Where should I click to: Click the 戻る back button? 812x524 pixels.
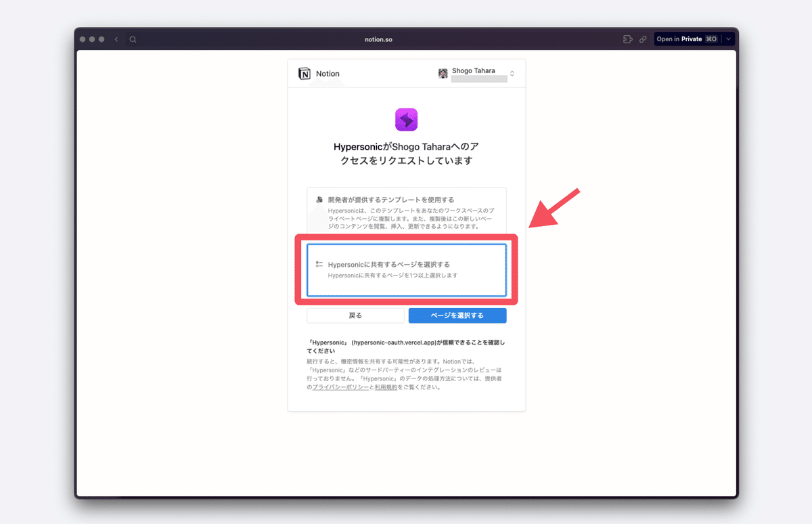[356, 315]
